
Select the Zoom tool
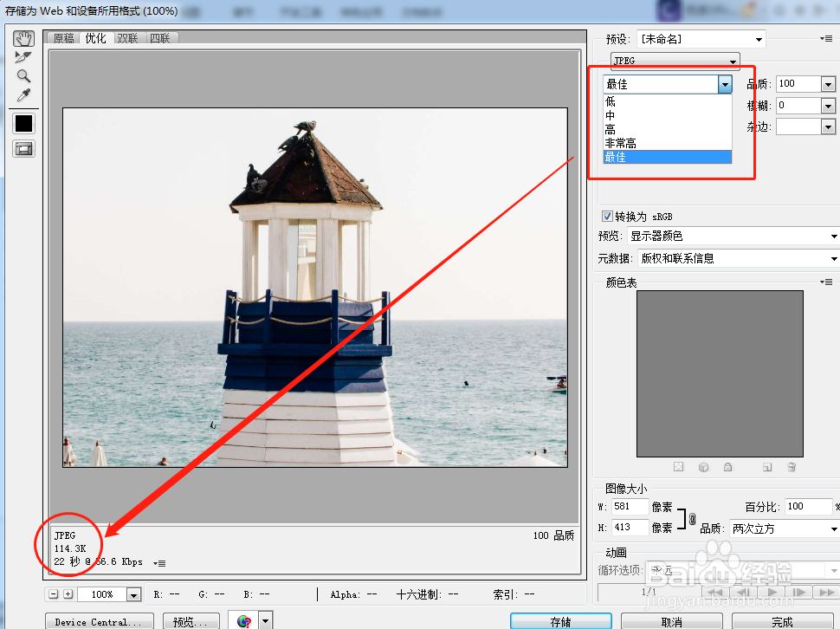23,75
